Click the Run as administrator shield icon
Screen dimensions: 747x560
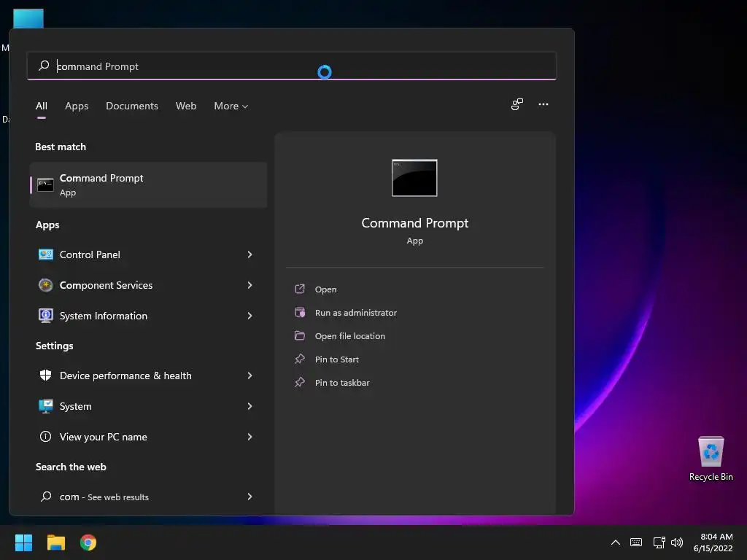click(x=300, y=312)
